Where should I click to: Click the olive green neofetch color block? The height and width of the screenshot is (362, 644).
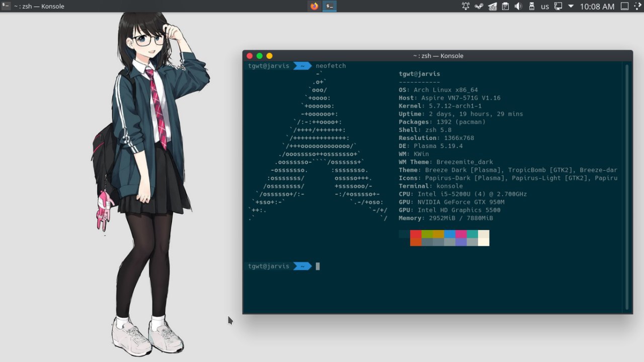(427, 234)
